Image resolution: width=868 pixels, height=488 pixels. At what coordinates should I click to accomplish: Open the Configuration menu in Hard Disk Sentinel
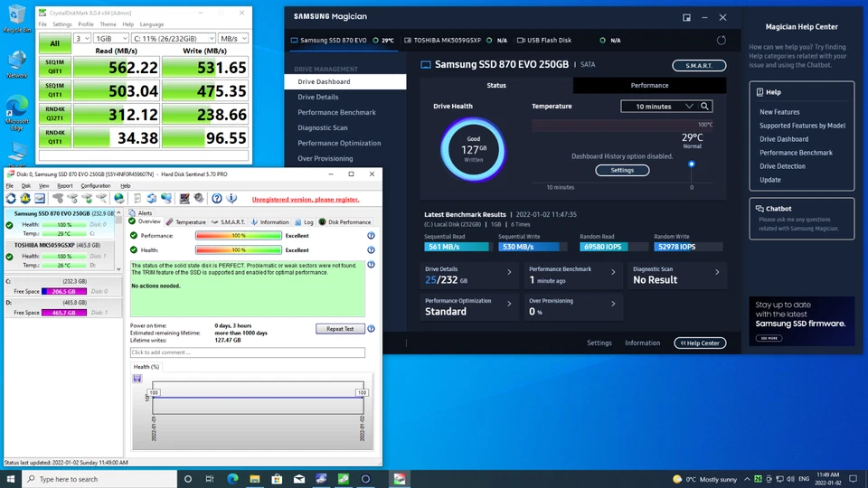click(95, 186)
